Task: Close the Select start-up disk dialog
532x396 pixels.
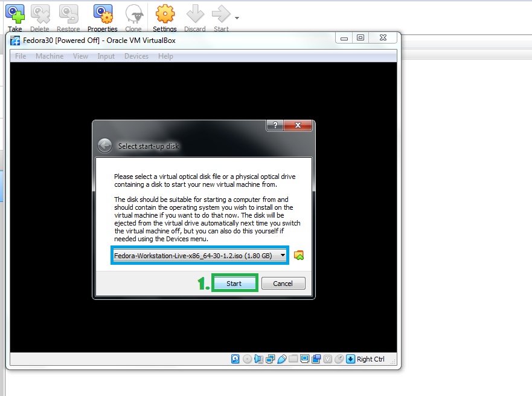Action: [298, 125]
